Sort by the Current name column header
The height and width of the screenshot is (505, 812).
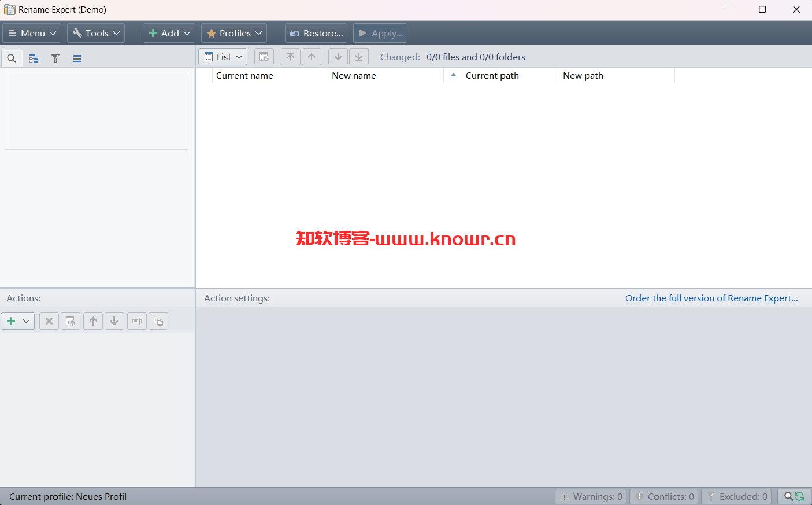270,76
